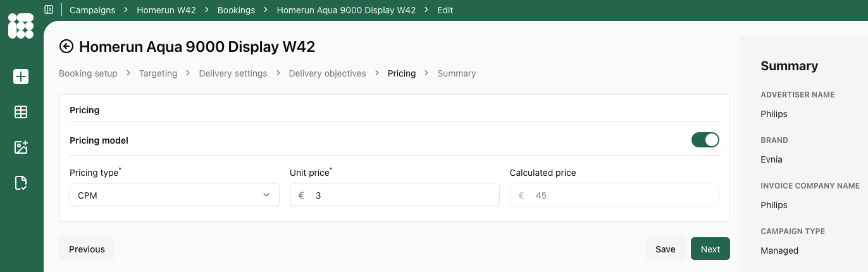Click the euro symbol in Unit price field

tap(301, 195)
